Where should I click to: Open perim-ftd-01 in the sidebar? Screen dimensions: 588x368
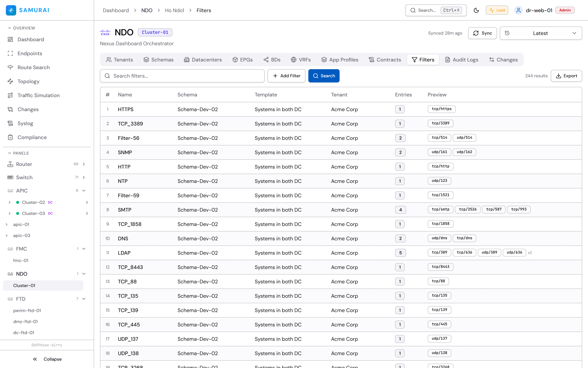pyautogui.click(x=27, y=311)
